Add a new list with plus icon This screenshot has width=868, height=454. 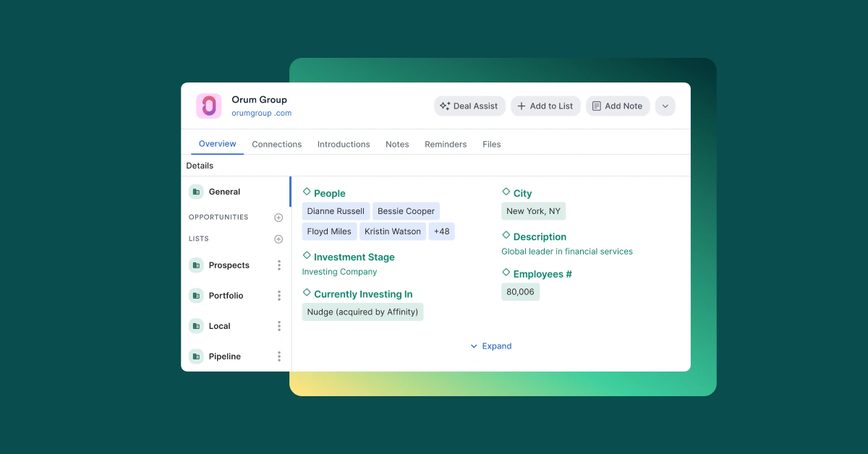[278, 239]
